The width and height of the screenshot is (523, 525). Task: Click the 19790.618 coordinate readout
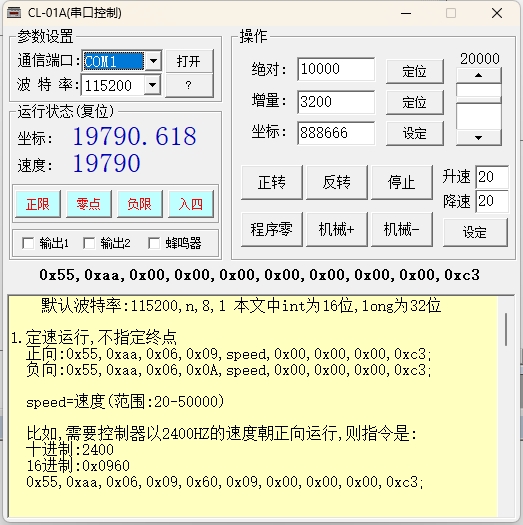[135, 137]
